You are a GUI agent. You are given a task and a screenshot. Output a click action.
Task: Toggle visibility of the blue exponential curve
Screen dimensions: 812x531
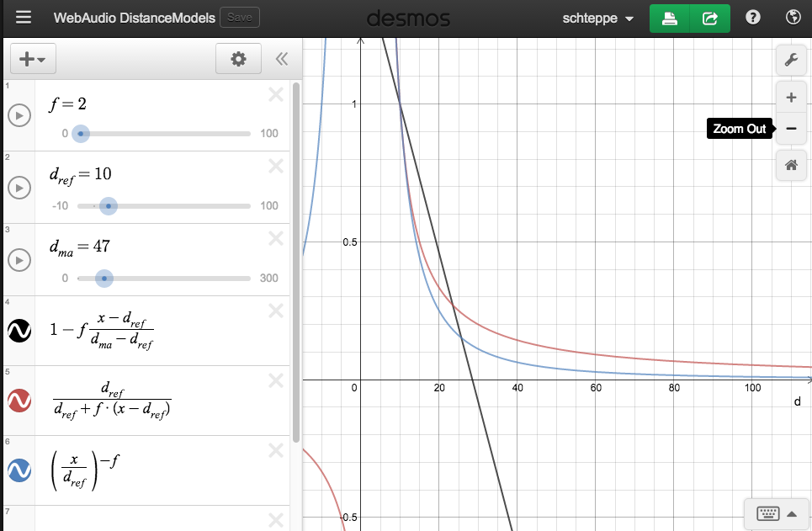pos(19,470)
